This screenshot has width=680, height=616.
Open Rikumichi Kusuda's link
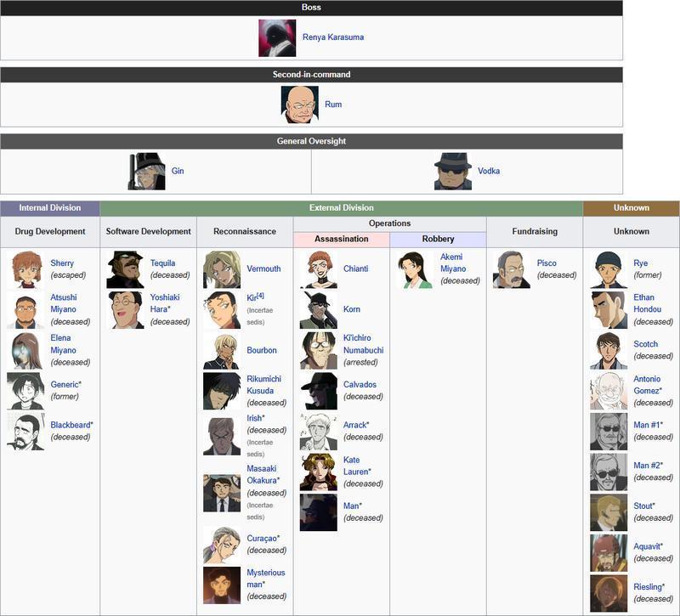pos(263,385)
